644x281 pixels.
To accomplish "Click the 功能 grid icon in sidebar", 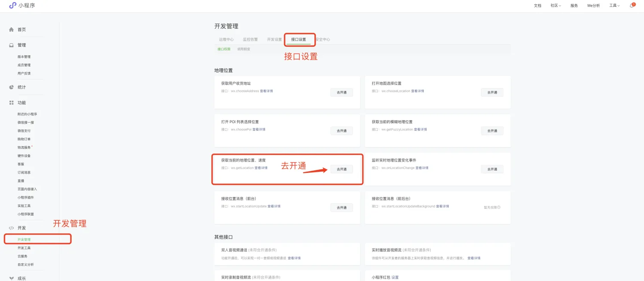I will tap(12, 103).
